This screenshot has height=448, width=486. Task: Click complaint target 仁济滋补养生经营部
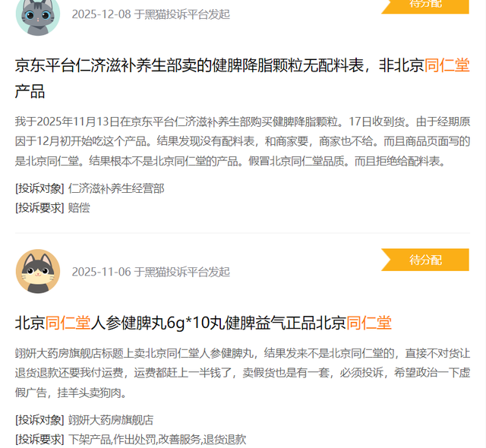coord(116,188)
